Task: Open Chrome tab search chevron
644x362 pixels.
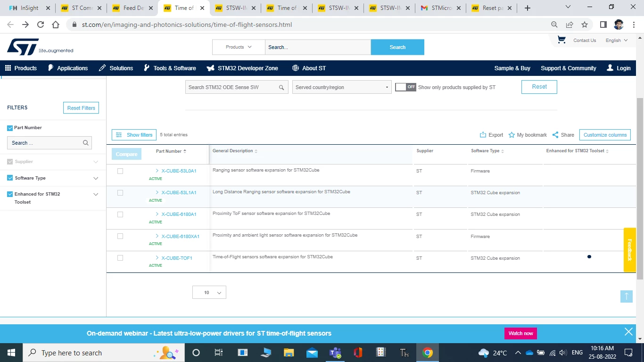Action: tap(568, 7)
